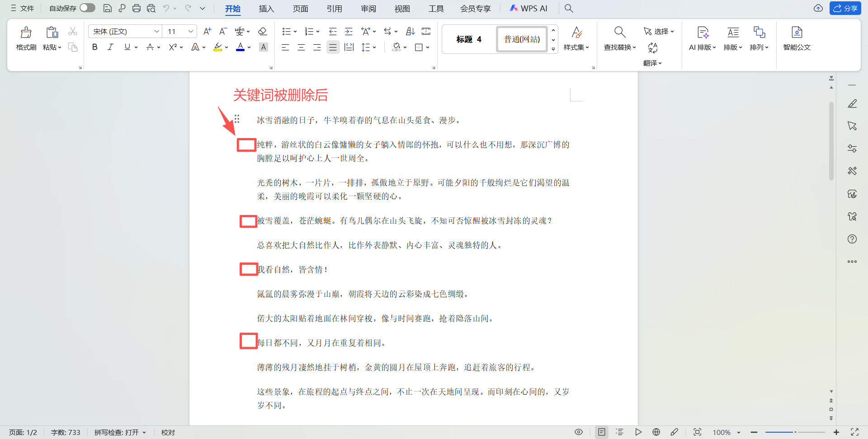Open the AI 排版 feature

click(702, 38)
